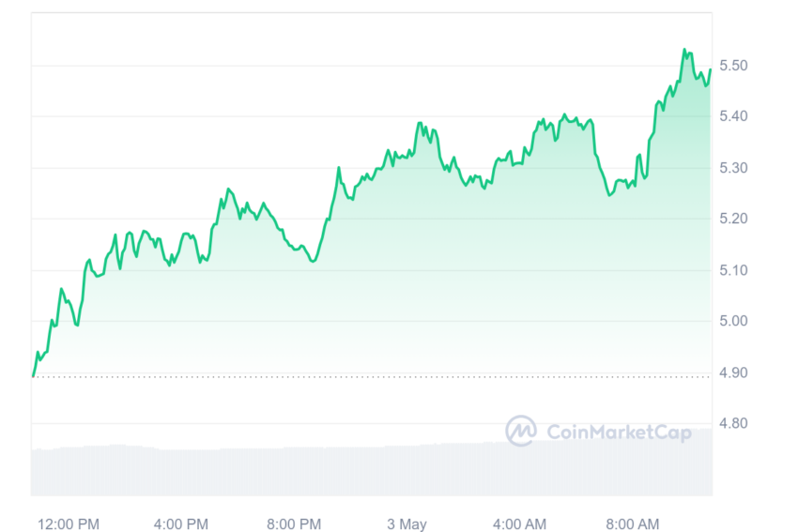Click the 3 May date label
798x532 pixels.
click(x=407, y=524)
